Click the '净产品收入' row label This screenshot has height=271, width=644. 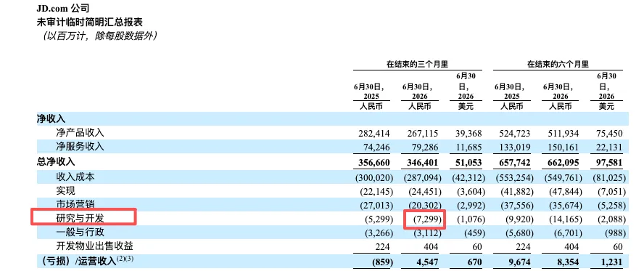80,133
